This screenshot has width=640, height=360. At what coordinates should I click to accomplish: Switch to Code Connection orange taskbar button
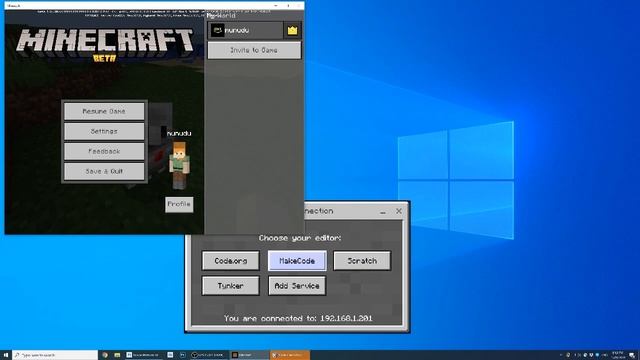[289, 355]
